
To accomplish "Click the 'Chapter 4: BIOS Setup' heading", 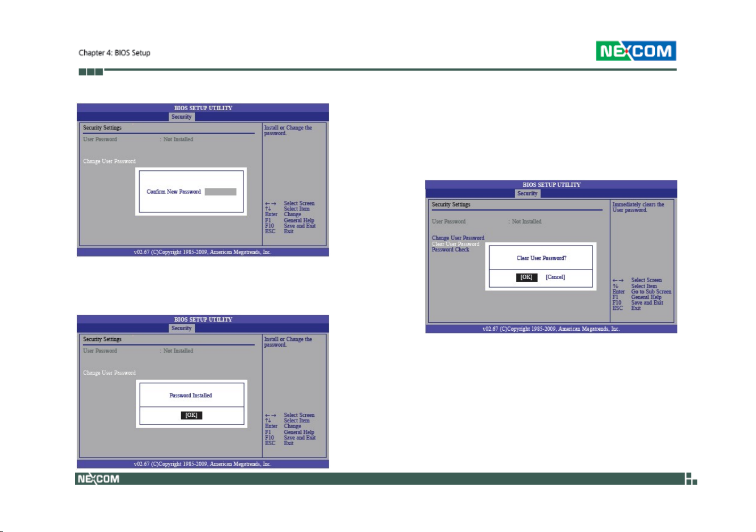I will coord(115,53).
